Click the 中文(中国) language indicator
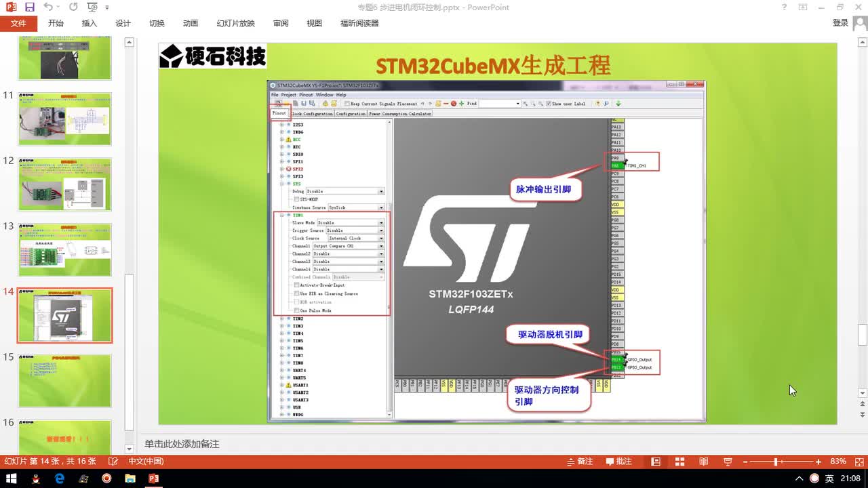868x488 pixels. (146, 462)
